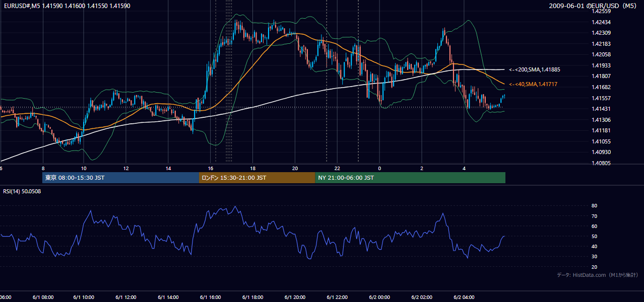Click hour tick 14 under price chart
The height and width of the screenshot is (302, 644).
click(168, 169)
